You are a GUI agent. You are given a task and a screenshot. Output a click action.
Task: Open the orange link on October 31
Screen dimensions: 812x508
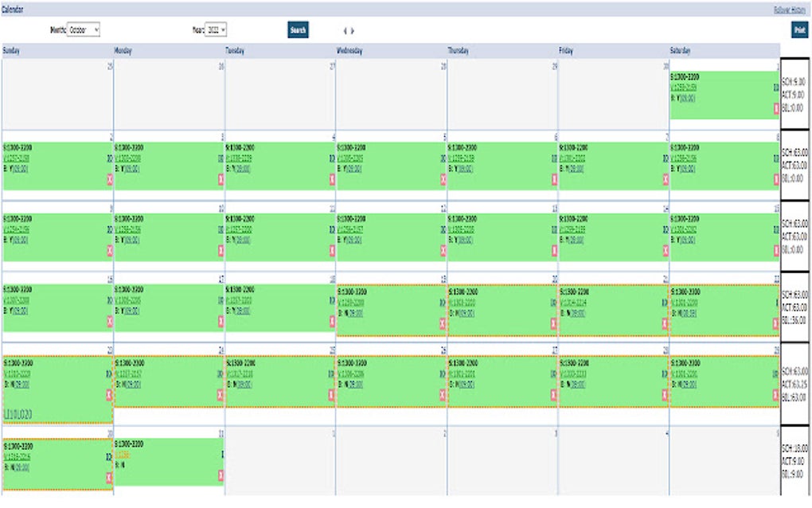pos(123,455)
